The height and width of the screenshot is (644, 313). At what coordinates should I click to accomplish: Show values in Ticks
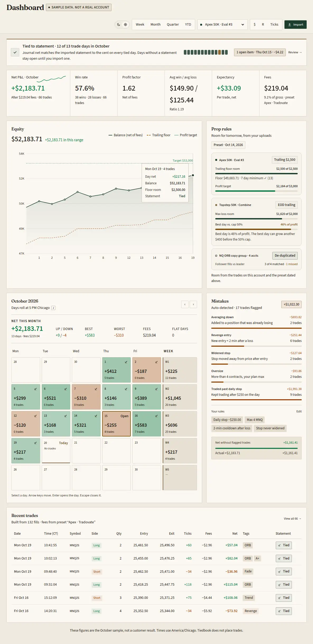click(274, 25)
